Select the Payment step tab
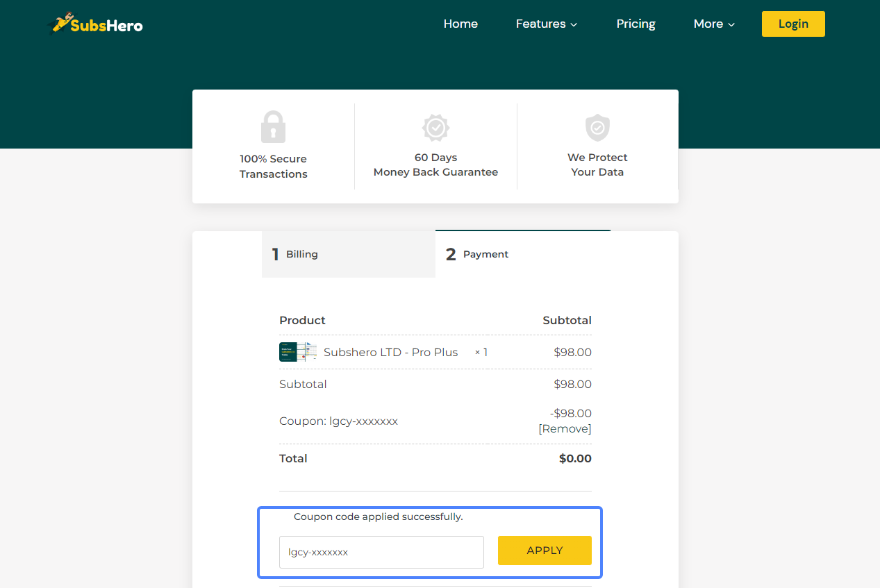 pos(523,254)
